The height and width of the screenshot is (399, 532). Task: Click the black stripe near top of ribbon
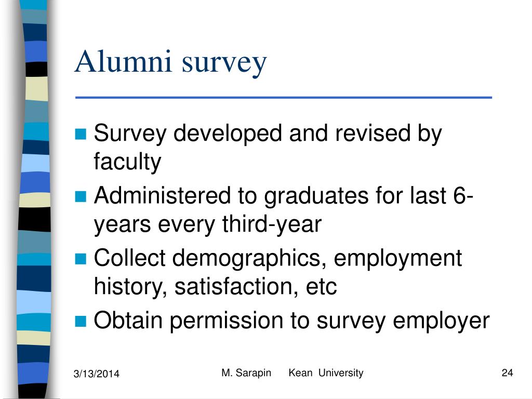[x=37, y=69]
